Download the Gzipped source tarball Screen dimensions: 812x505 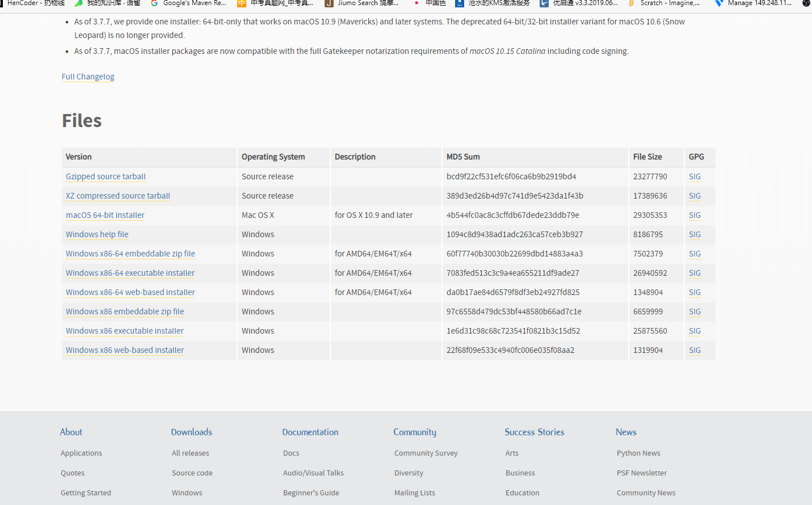106,176
